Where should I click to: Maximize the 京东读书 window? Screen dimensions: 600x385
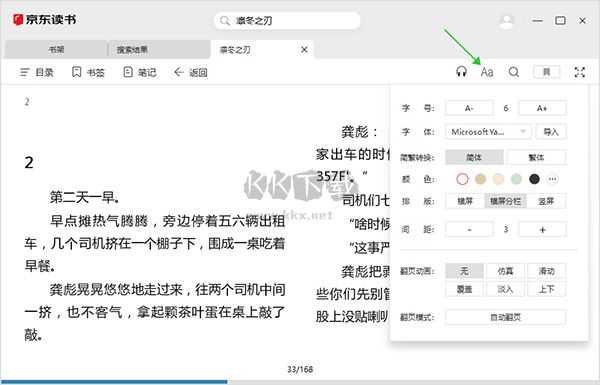(560, 21)
